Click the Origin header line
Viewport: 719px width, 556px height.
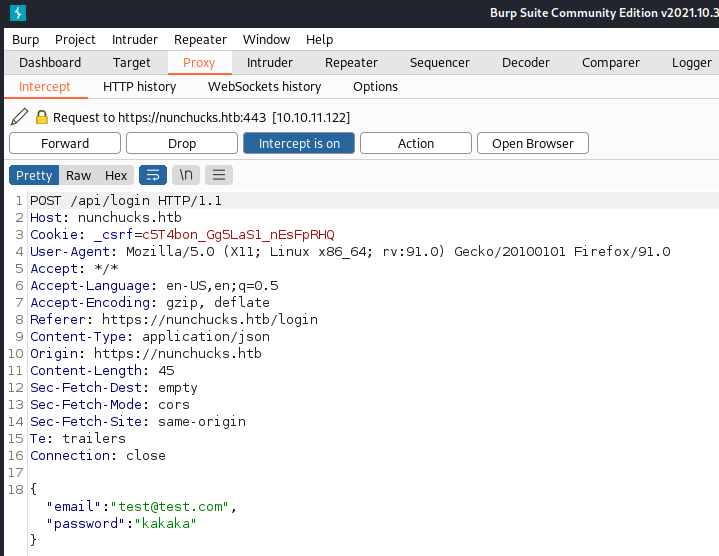click(146, 353)
